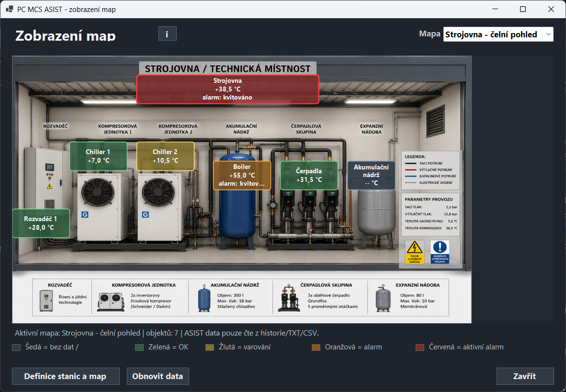This screenshot has height=392, width=566.
Task: Open Definice stanic a map
Action: pyautogui.click(x=66, y=376)
